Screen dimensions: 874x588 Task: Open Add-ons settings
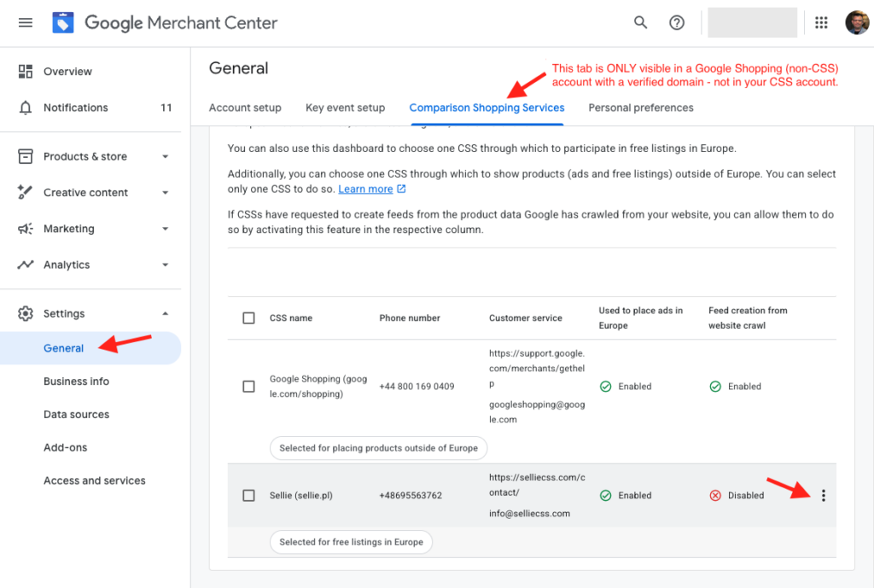click(x=65, y=447)
